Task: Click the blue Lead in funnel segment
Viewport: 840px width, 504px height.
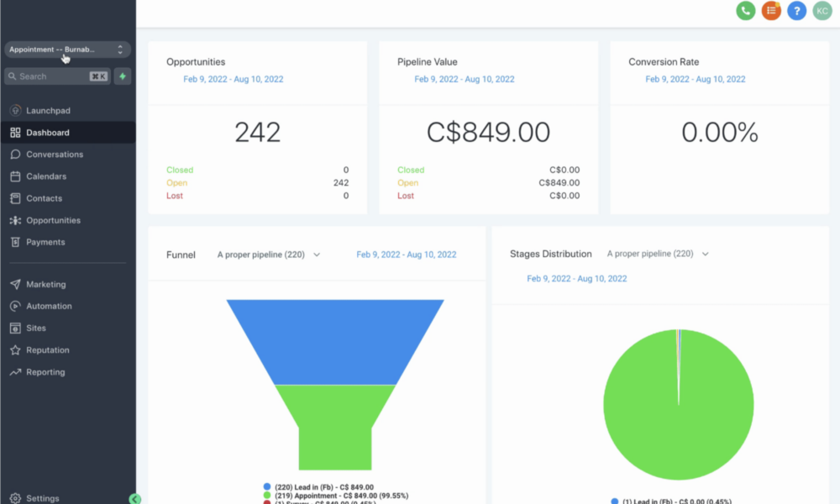Action: coord(335,342)
